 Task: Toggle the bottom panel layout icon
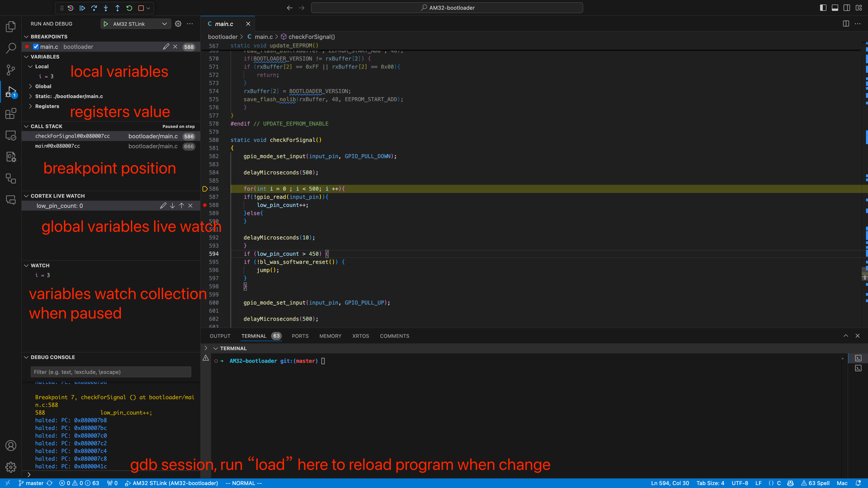pos(835,8)
